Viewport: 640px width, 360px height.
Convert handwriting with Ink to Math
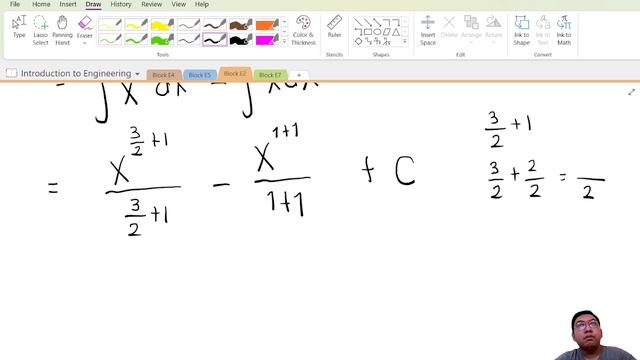564,30
